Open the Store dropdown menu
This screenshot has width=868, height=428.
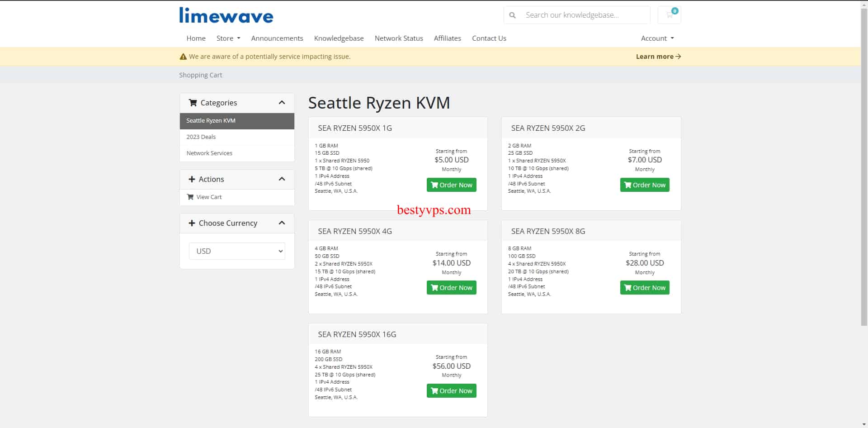coord(228,38)
